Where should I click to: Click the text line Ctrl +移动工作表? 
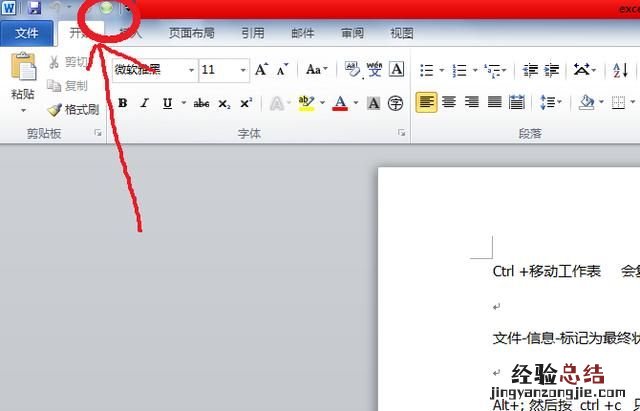point(547,271)
